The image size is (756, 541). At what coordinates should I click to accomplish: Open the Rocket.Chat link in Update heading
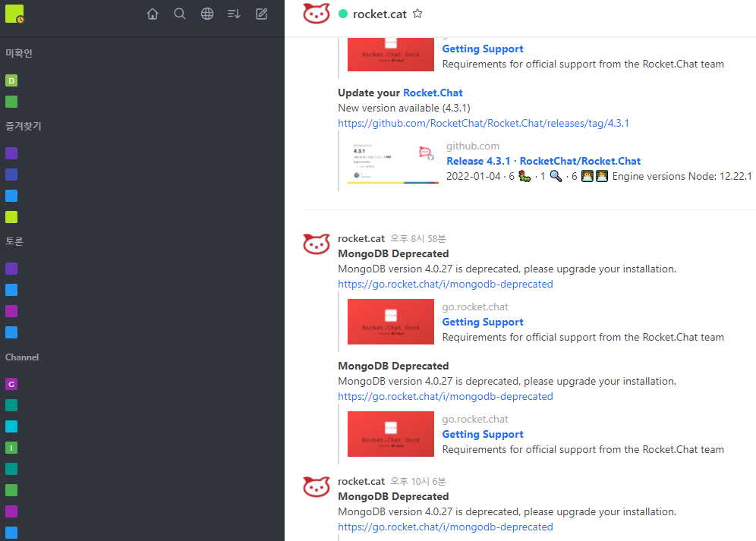pos(433,93)
